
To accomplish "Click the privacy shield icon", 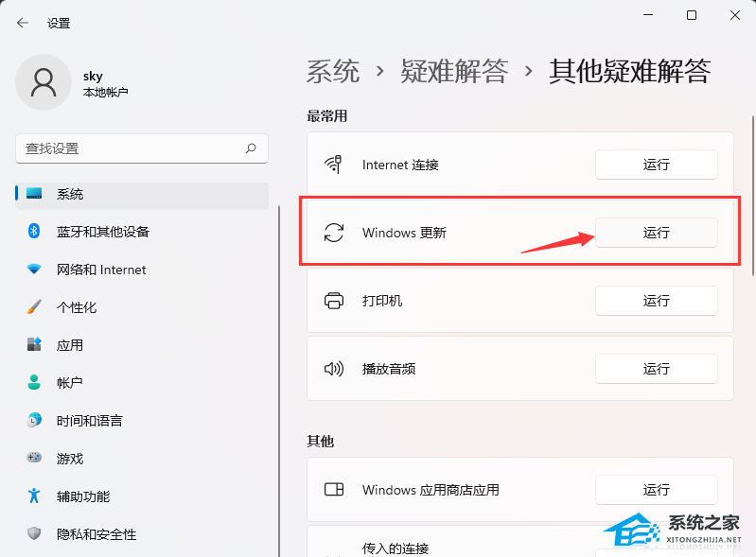I will 34,533.
